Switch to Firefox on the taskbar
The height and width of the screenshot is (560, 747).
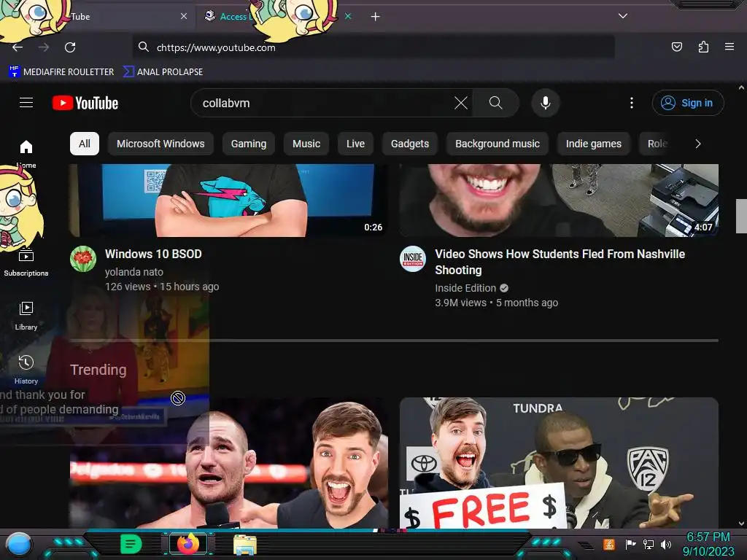(188, 544)
